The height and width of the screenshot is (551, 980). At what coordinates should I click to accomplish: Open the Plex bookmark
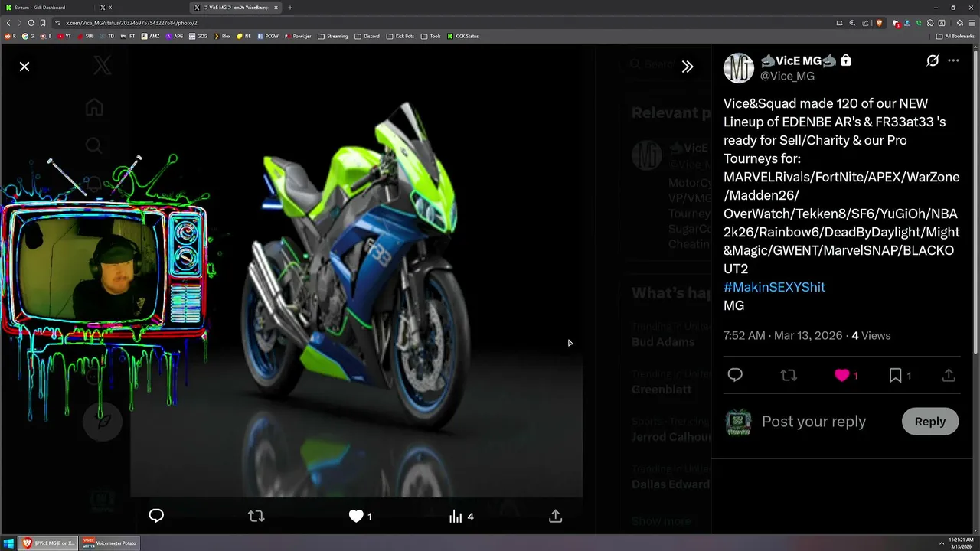point(222,36)
